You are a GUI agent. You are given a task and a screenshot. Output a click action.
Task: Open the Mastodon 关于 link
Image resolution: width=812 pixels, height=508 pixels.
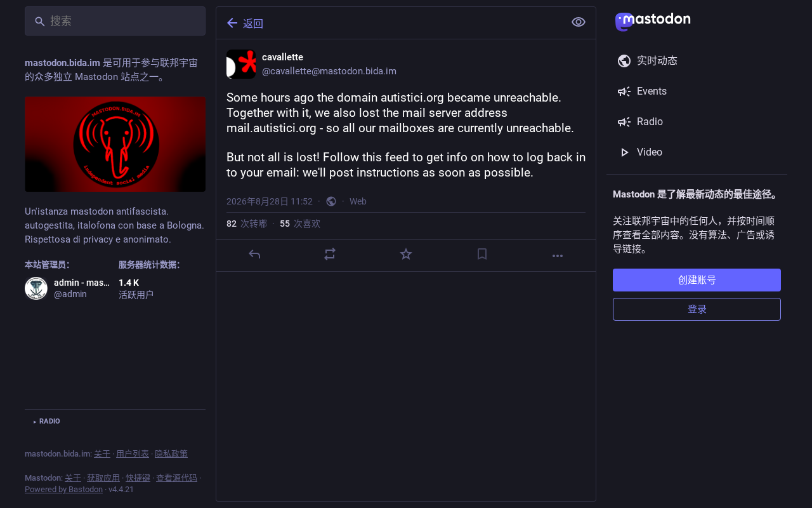[73, 478]
